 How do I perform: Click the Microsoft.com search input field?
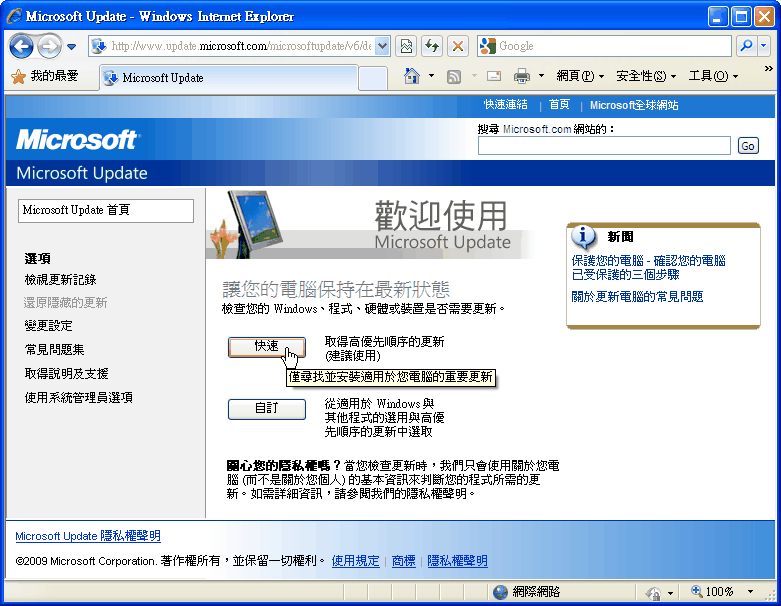click(604, 145)
